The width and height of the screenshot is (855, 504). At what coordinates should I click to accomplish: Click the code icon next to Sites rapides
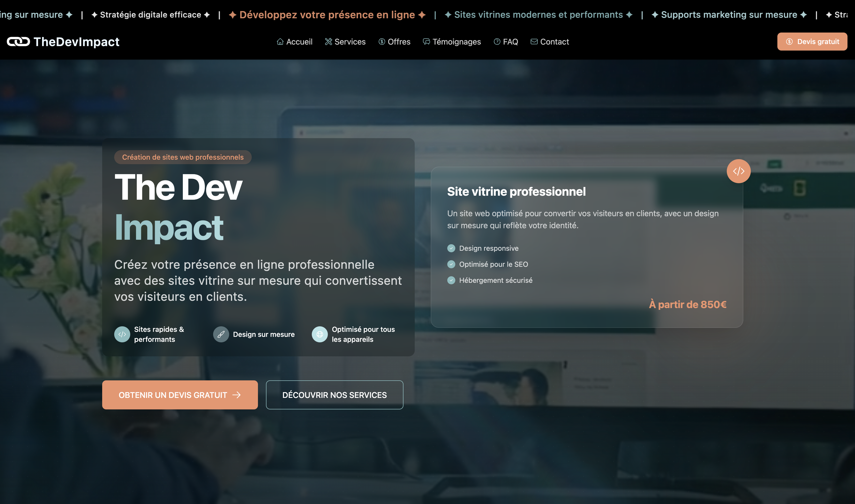pyautogui.click(x=122, y=334)
